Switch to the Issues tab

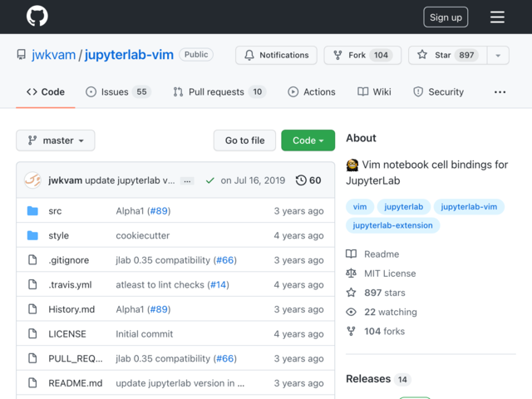click(x=118, y=92)
